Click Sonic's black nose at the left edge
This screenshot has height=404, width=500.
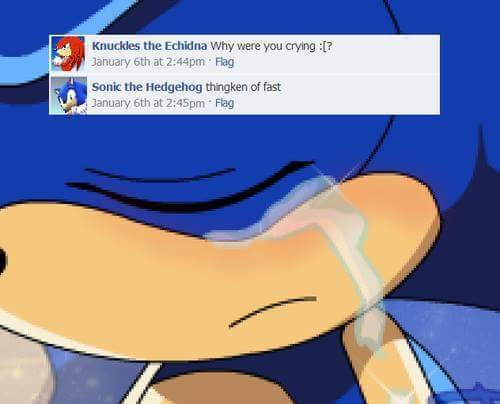(3, 261)
